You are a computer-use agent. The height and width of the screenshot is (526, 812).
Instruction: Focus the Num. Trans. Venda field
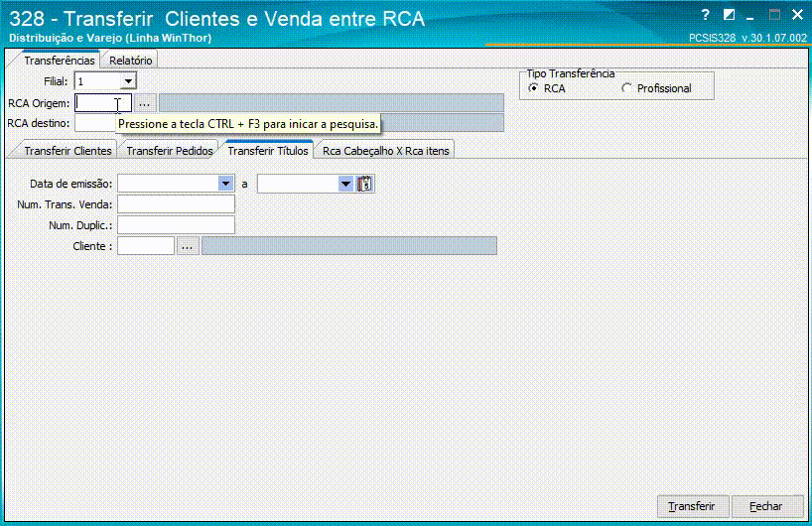176,204
